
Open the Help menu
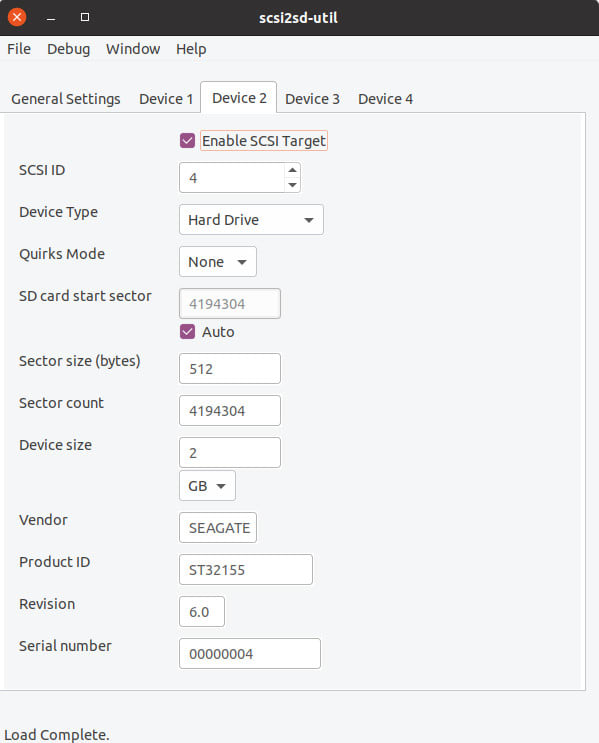click(x=191, y=49)
